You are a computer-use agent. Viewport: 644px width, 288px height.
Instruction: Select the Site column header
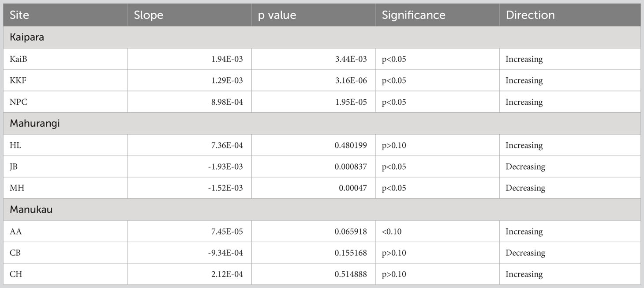65,15
